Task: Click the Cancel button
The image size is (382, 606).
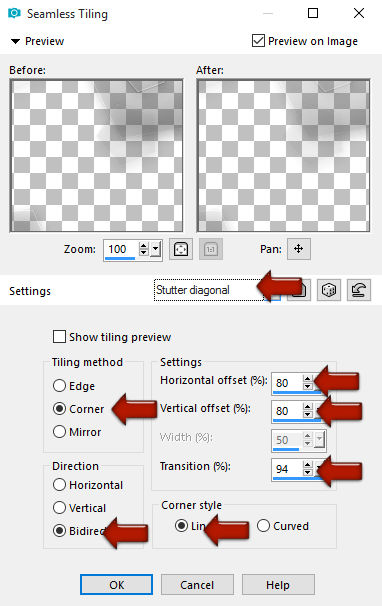Action: coord(197,585)
